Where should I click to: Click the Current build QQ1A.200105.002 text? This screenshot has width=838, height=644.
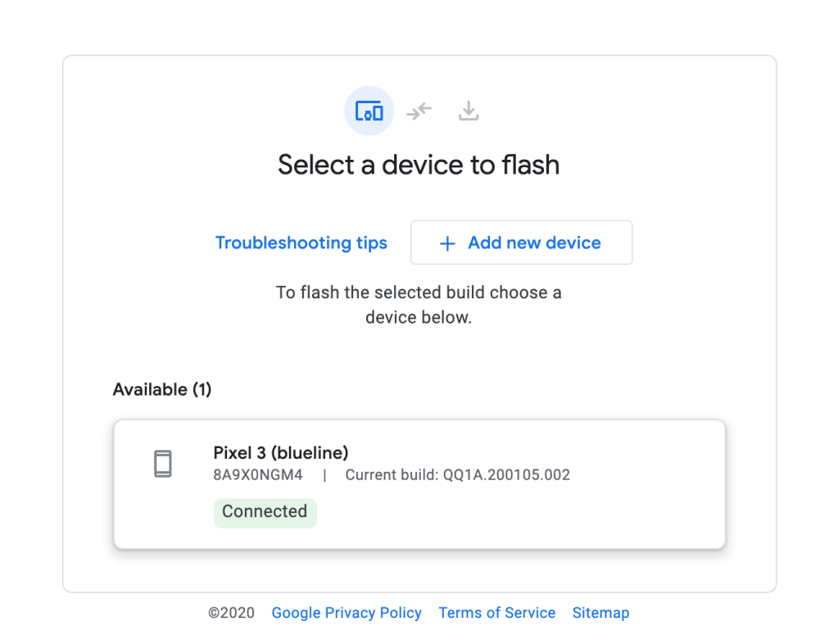457,474
